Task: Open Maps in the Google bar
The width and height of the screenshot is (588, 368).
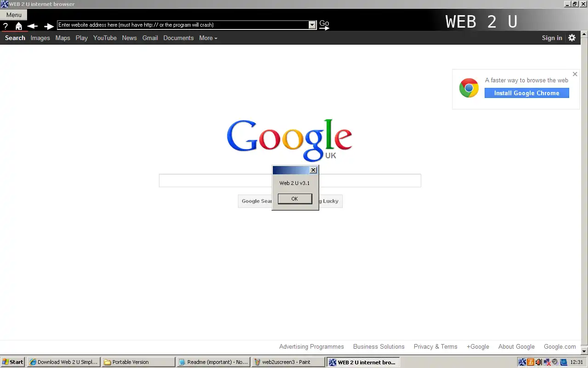Action: point(62,38)
